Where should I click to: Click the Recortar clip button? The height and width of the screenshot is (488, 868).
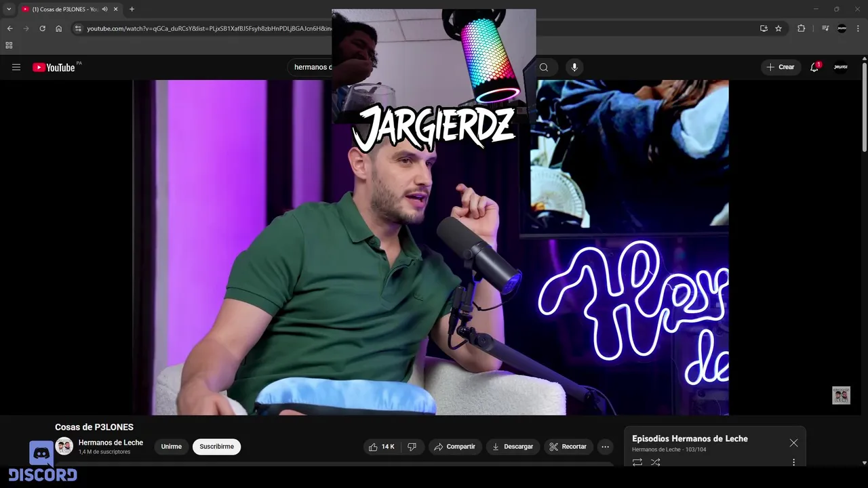tap(568, 447)
